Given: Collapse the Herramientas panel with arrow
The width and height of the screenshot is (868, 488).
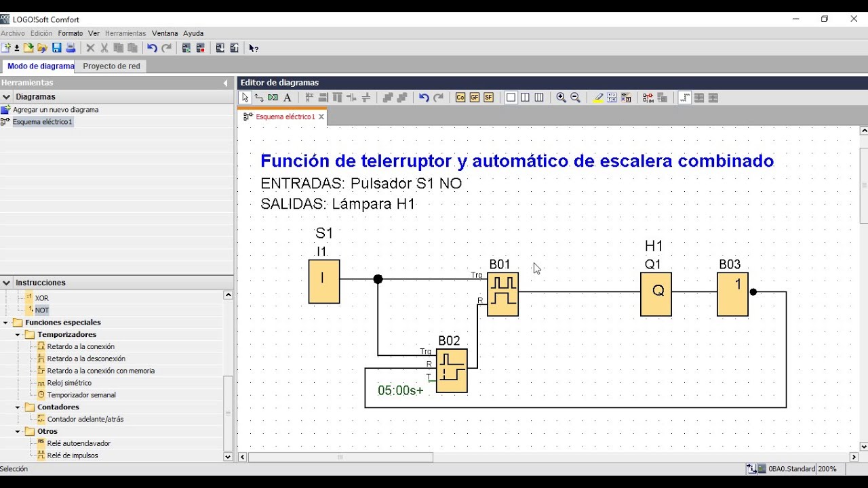Looking at the screenshot, I should click(226, 83).
